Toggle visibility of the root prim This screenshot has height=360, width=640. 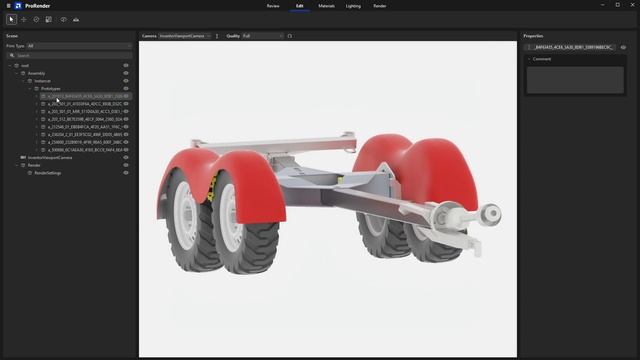coord(126,65)
